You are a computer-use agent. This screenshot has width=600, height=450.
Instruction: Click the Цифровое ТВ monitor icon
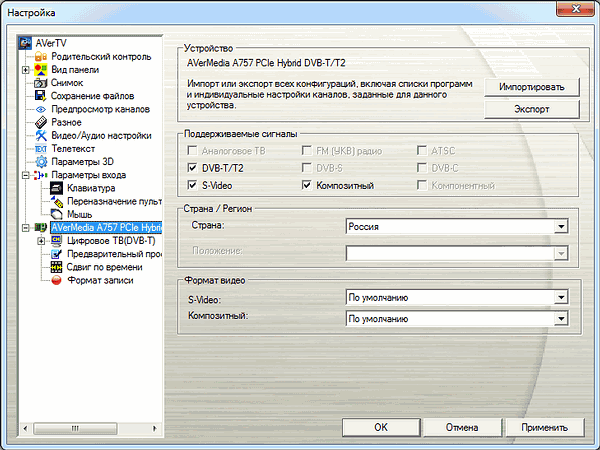[57, 241]
